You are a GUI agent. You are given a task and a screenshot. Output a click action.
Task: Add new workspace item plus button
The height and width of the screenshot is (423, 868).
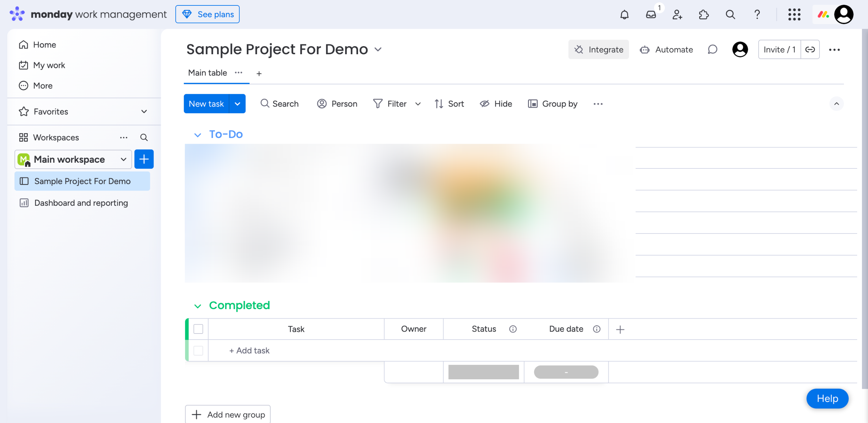pos(144,159)
